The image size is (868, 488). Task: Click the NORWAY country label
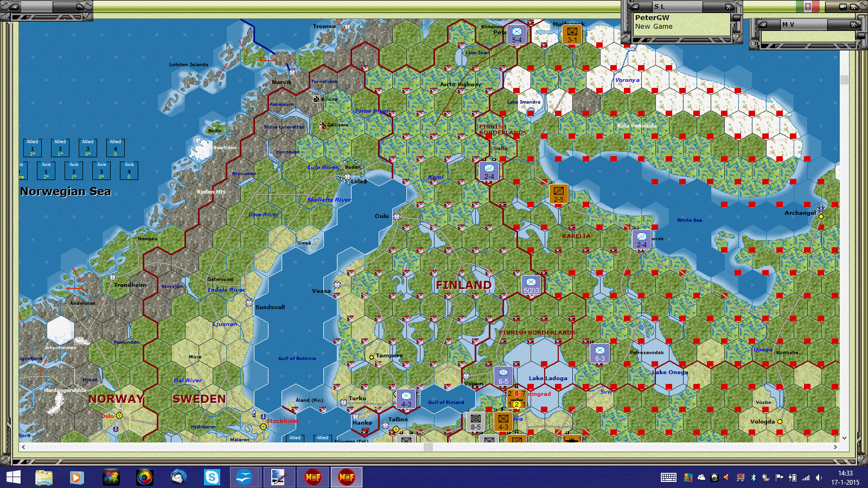click(x=116, y=399)
